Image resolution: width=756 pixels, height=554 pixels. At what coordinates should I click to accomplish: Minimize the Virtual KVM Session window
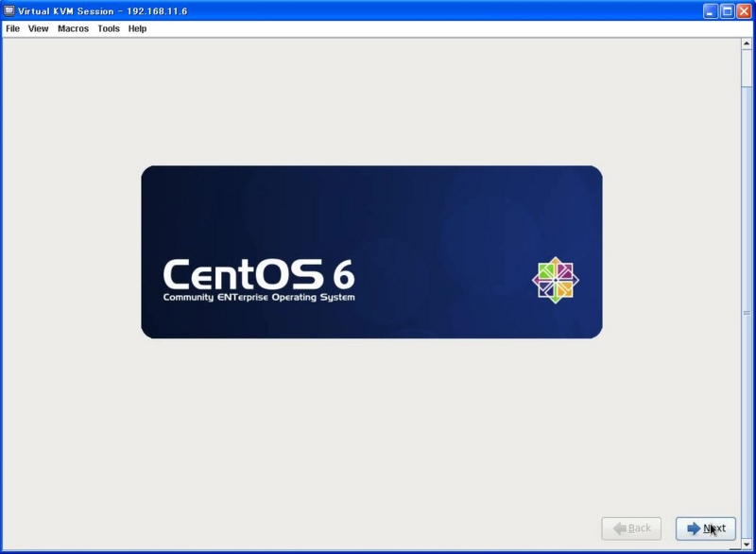(710, 11)
